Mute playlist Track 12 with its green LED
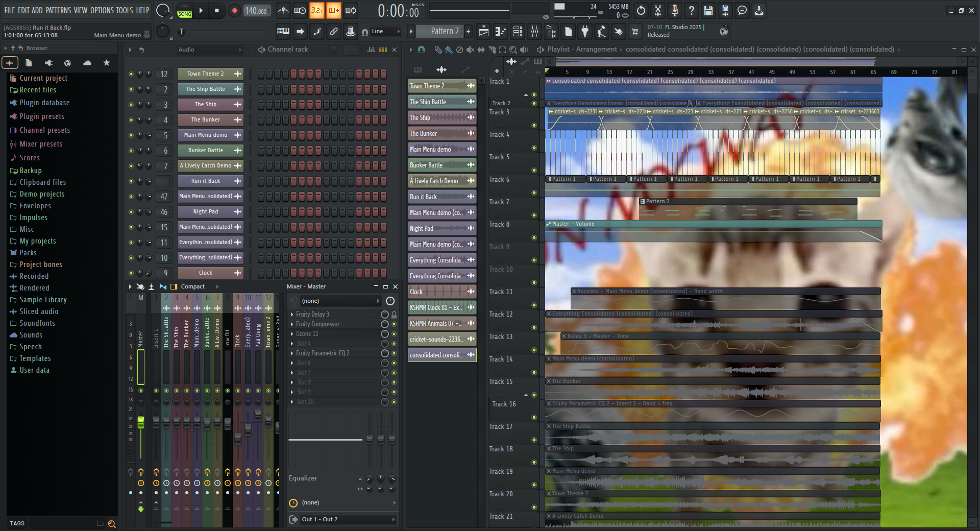Viewport: 980px width, 531px height. coord(534,327)
